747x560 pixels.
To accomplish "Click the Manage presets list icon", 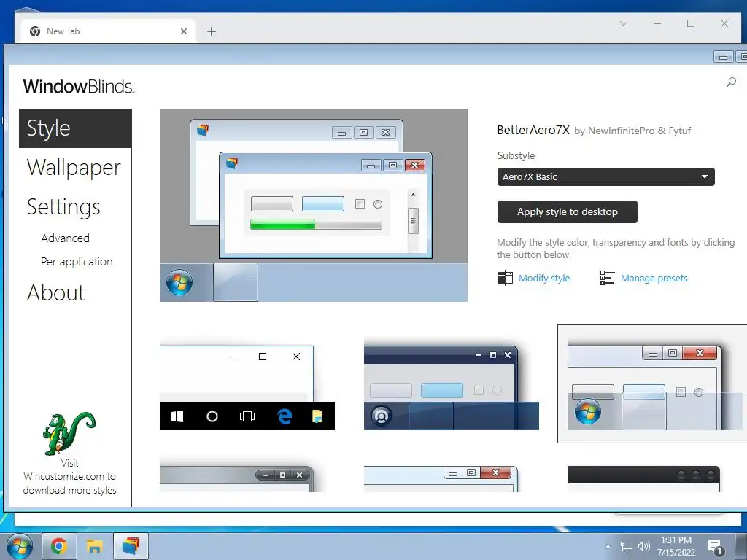I will (x=607, y=278).
